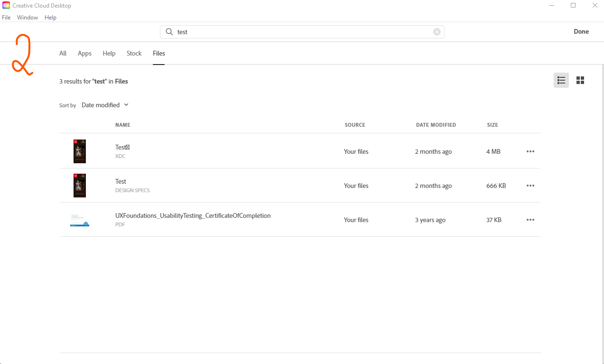Switch to grid view
This screenshot has height=364, width=604.
pos(580,80)
